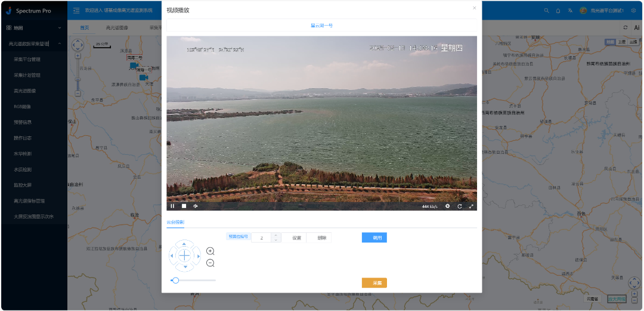Zoom out the PTZ camera
Viewport: 644px width, 311px height.
coord(210,263)
